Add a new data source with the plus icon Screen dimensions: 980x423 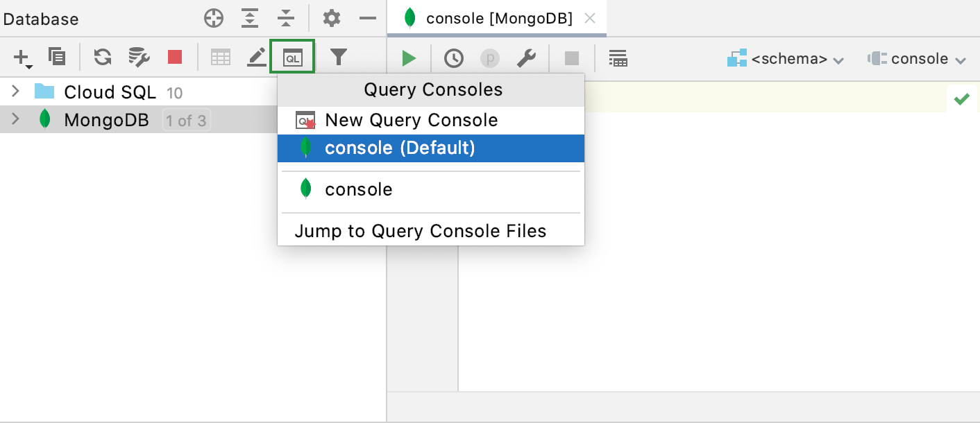(x=21, y=57)
